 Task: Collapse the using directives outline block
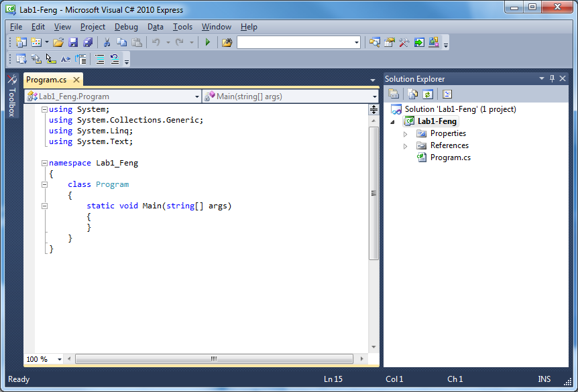coord(45,109)
